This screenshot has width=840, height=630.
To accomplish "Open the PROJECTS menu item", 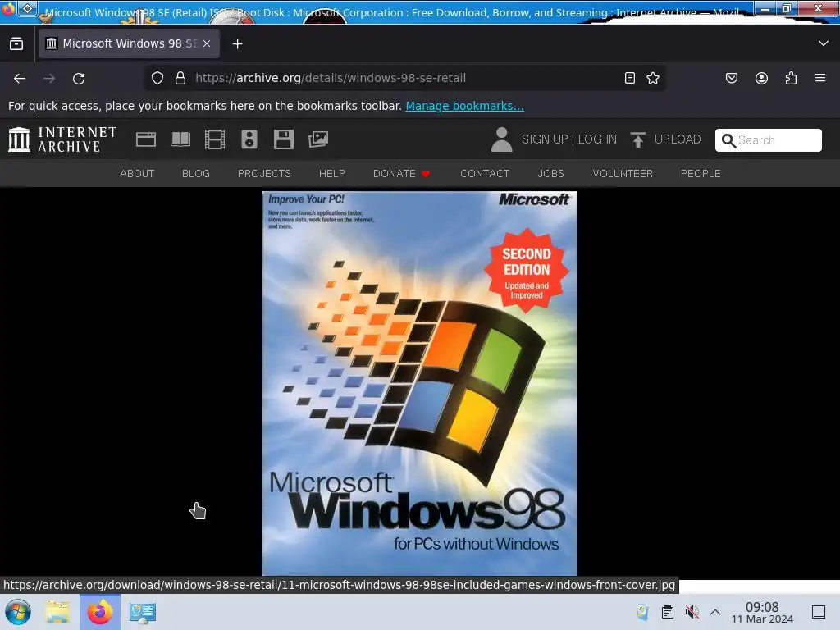I will (x=264, y=174).
